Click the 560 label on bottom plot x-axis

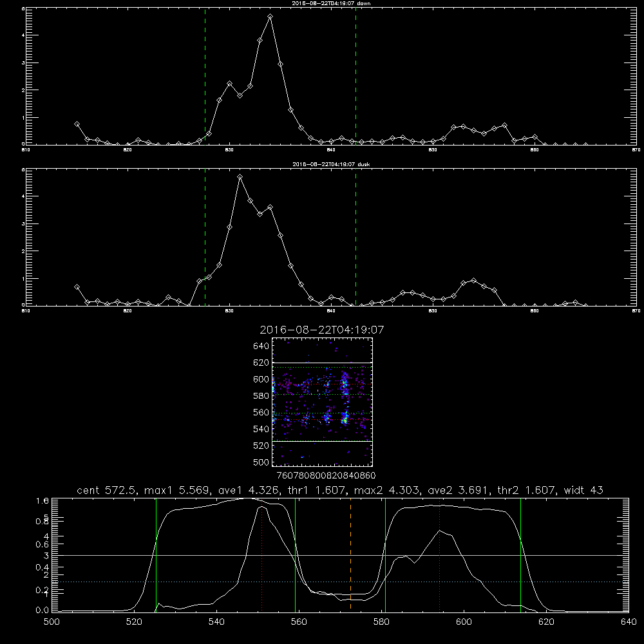click(299, 621)
